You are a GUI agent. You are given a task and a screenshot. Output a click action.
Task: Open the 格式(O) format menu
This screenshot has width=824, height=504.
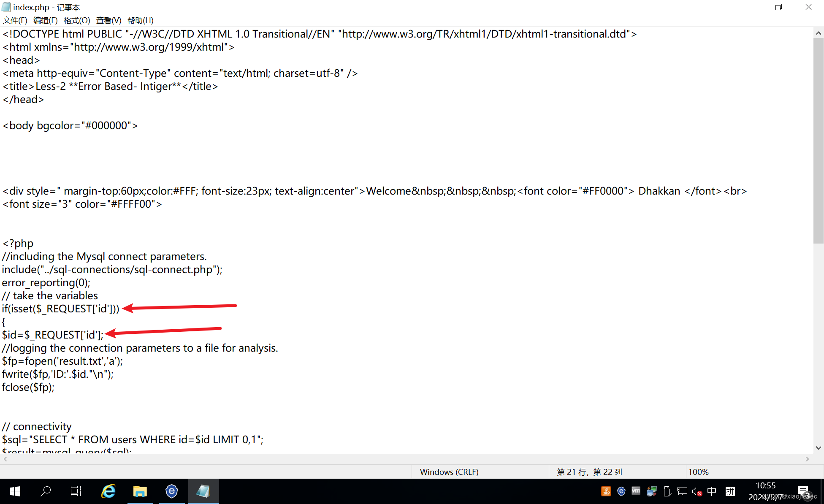(x=77, y=20)
